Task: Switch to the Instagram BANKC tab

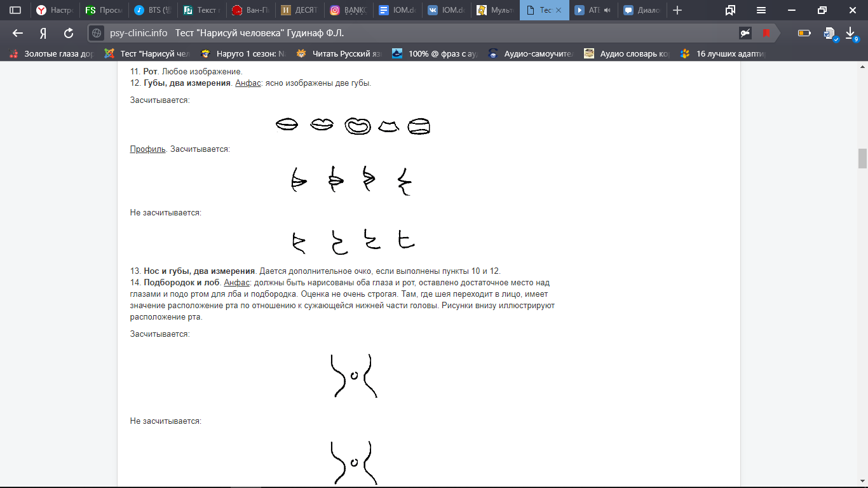Action: point(349,10)
